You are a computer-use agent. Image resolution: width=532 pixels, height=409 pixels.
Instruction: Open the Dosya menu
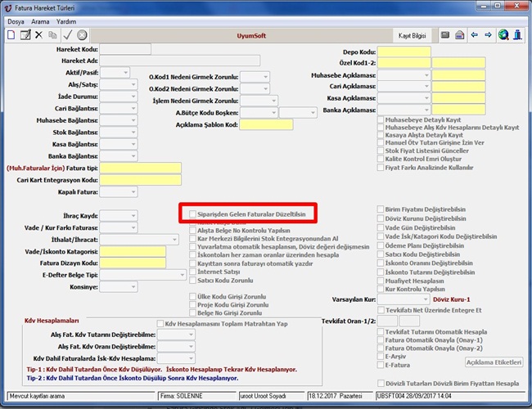16,22
